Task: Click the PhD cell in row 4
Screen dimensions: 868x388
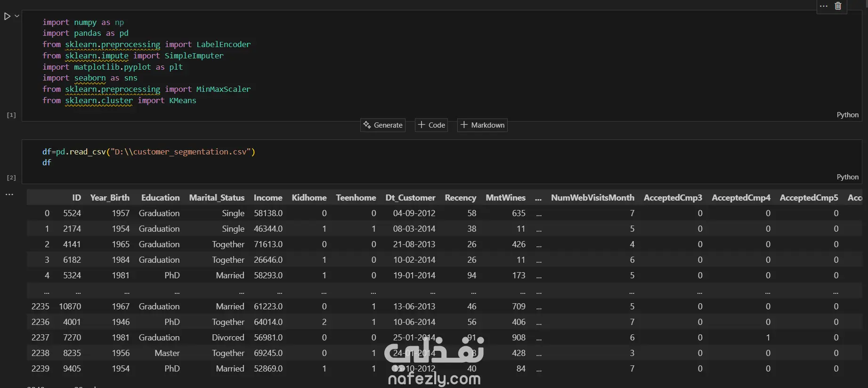Action: point(172,275)
